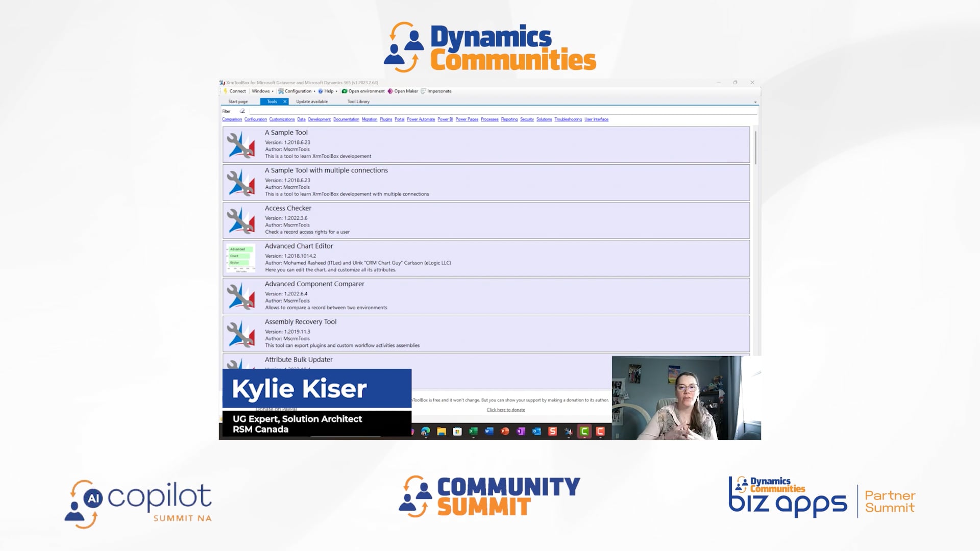
Task: Clear filter with eraser icon
Action: pos(242,111)
